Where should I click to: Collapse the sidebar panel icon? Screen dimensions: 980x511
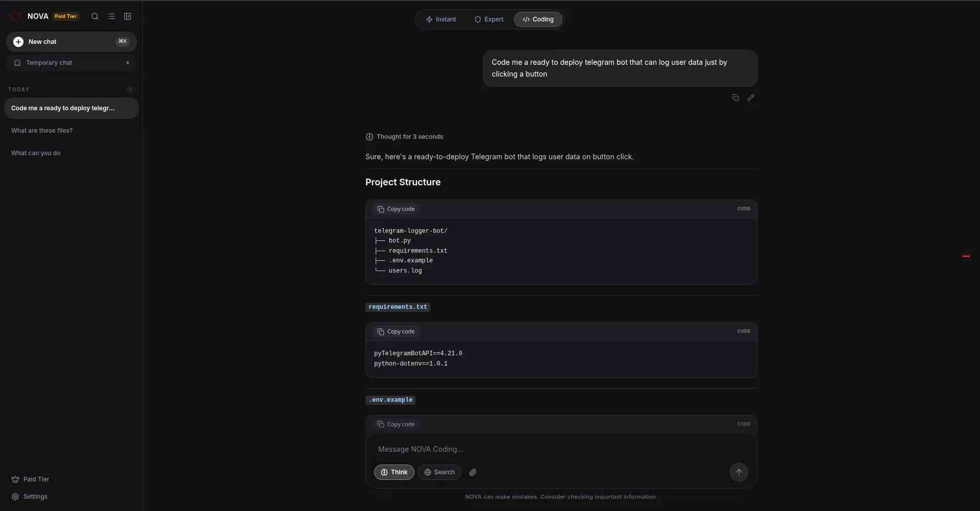point(128,16)
